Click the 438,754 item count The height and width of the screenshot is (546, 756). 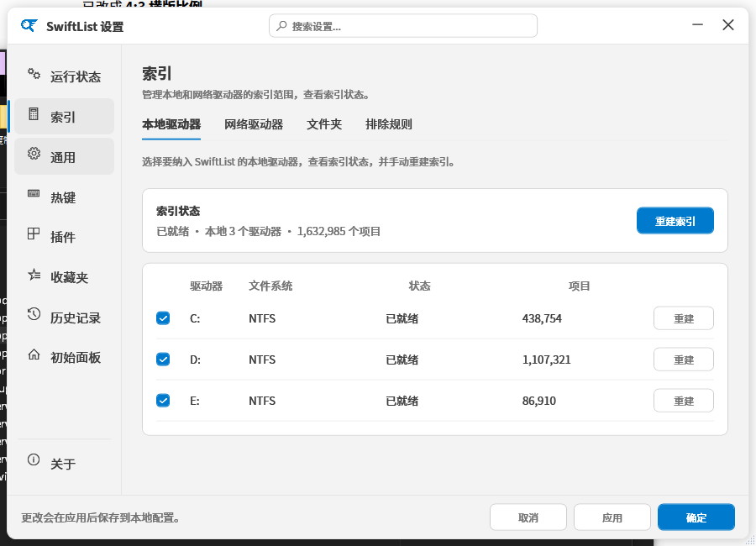click(542, 318)
